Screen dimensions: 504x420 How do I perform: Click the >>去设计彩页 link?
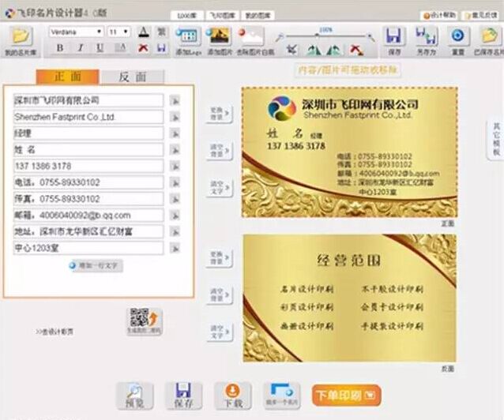(x=55, y=332)
